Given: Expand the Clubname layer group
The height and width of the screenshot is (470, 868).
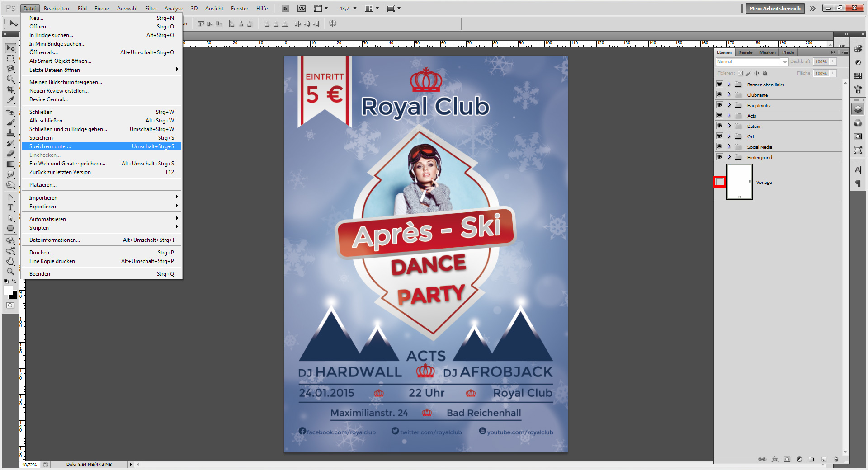Looking at the screenshot, I should pyautogui.click(x=729, y=95).
